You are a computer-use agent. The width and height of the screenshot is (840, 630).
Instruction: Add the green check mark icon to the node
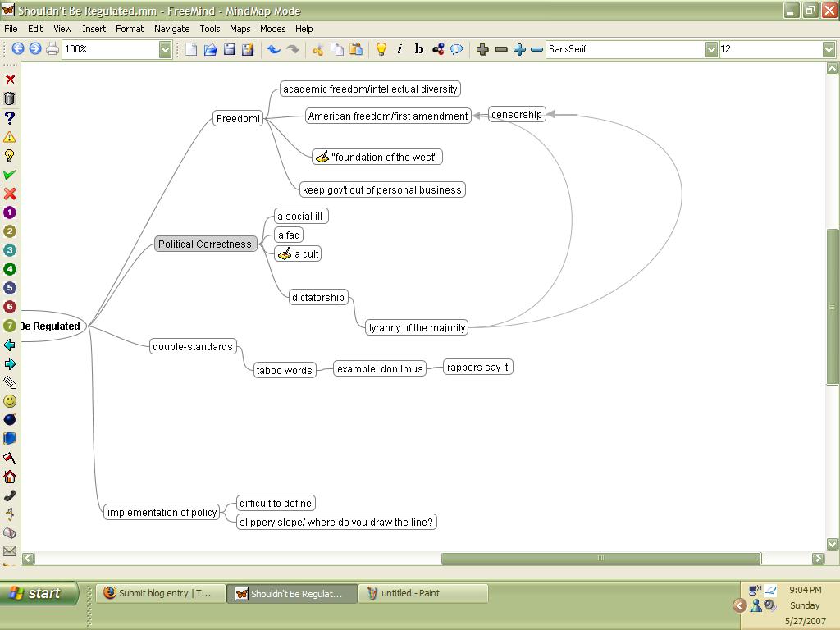pos(10,175)
